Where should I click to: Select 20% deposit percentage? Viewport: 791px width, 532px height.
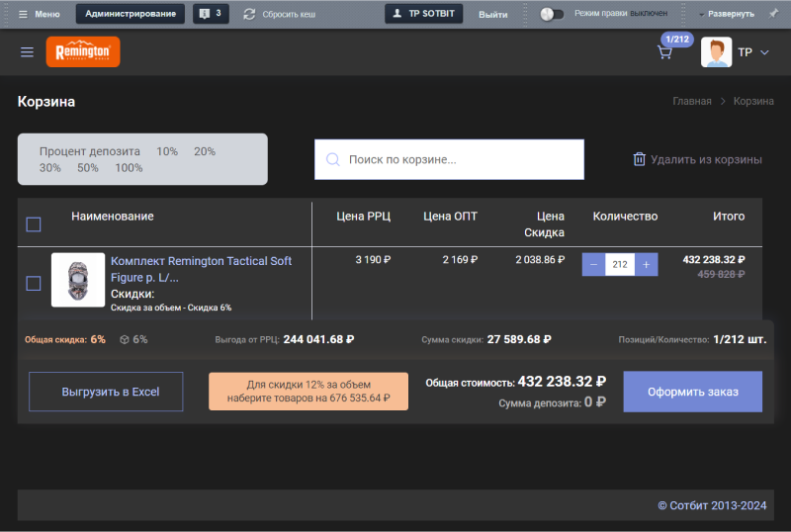(x=205, y=151)
